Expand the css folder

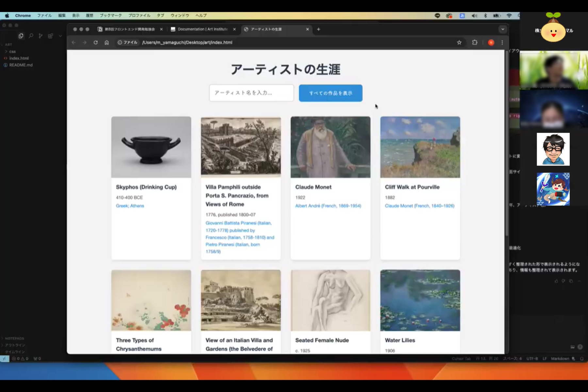tap(12, 52)
